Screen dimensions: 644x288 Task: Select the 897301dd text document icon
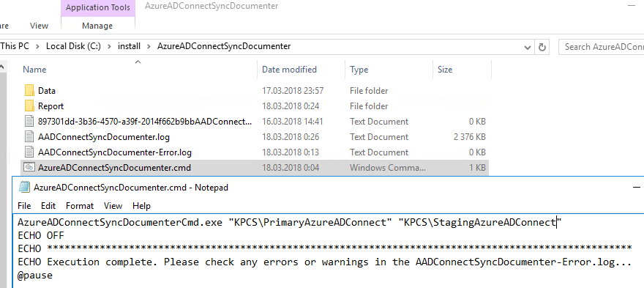(29, 122)
